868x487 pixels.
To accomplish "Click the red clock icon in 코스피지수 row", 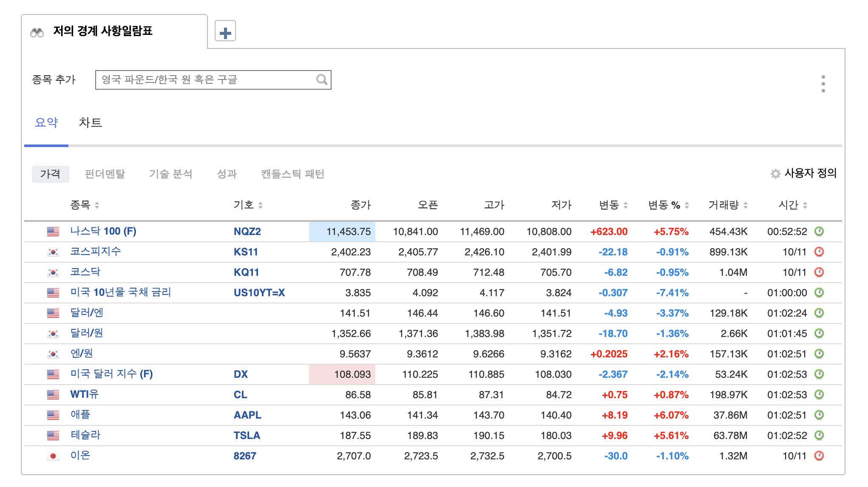I will pyautogui.click(x=819, y=252).
